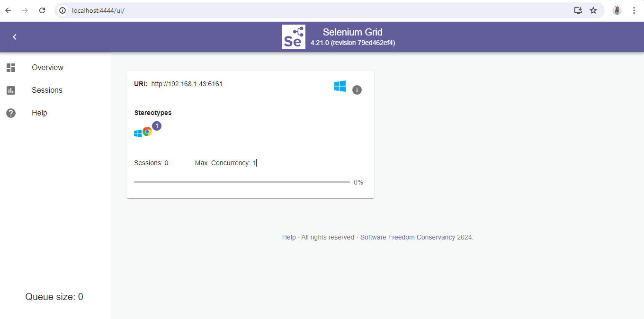The width and height of the screenshot is (644, 319).
Task: Click the Chrome stereotype icon
Action: click(x=147, y=132)
